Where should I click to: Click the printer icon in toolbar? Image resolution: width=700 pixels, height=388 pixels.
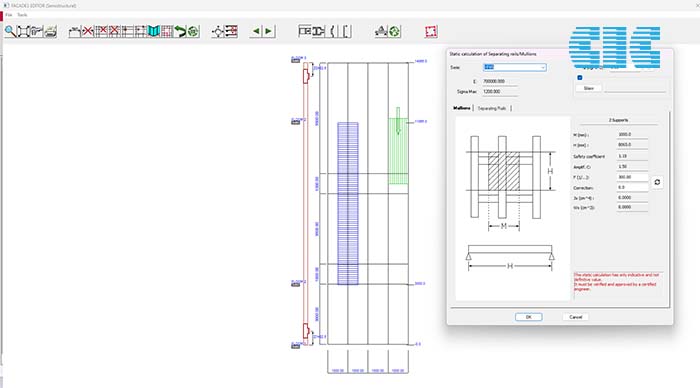pos(50,31)
